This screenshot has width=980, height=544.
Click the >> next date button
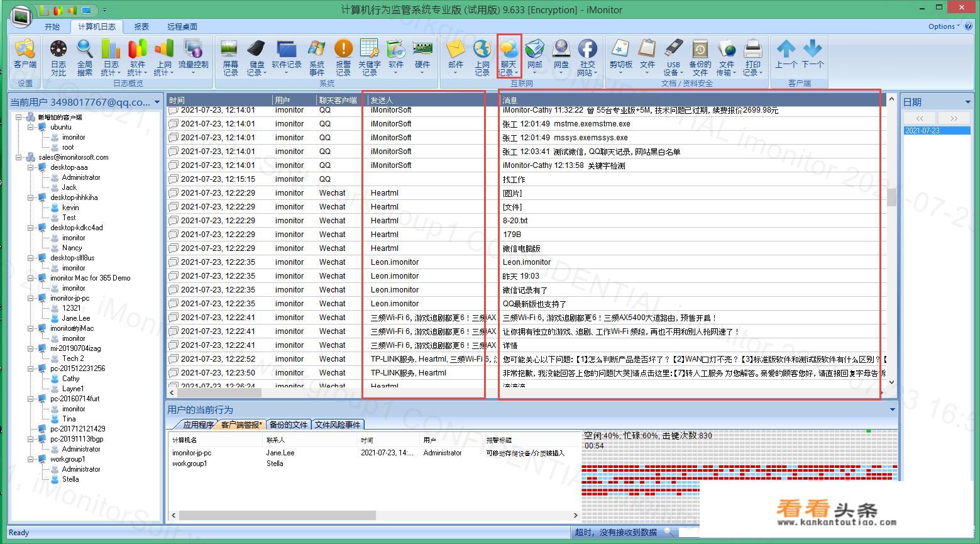(x=954, y=118)
